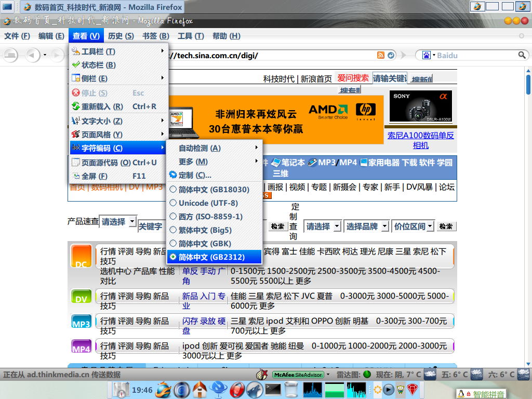Select 繁体中文 (Big5) encoding
Viewport: 532px width, 399px height.
[215, 230]
